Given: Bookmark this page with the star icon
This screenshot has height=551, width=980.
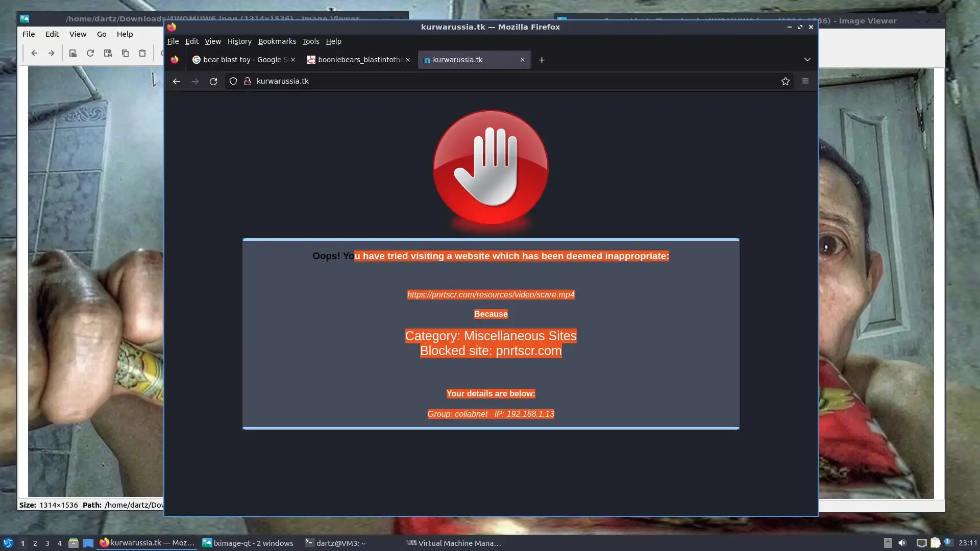Looking at the screenshot, I should [785, 81].
